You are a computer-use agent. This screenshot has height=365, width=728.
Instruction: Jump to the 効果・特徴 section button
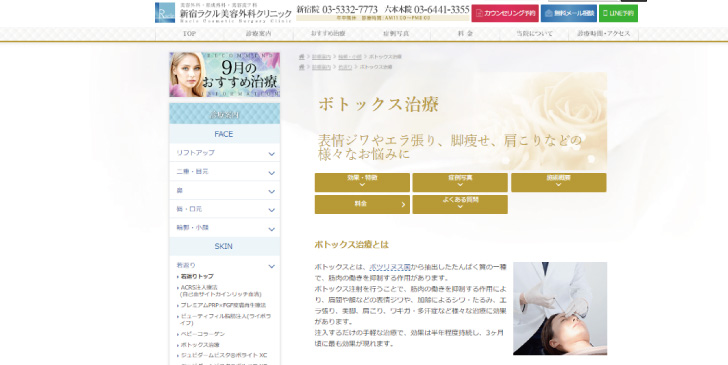(x=362, y=182)
